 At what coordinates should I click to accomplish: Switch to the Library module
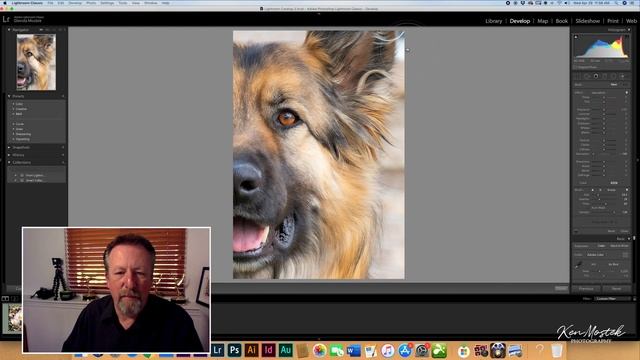[x=493, y=21]
